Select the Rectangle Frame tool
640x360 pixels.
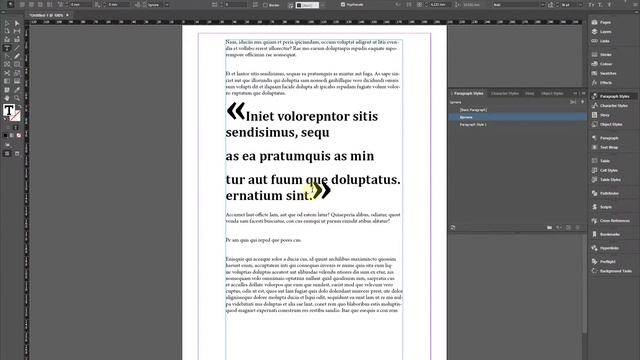pyautogui.click(x=7, y=64)
